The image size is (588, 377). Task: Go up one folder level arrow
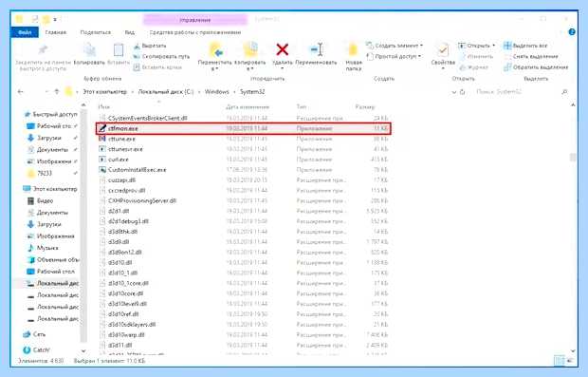point(57,91)
